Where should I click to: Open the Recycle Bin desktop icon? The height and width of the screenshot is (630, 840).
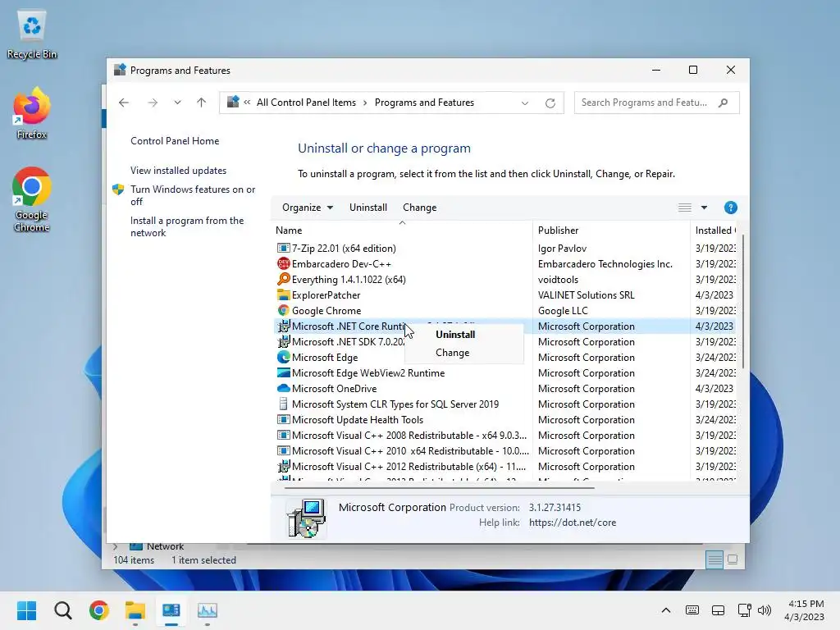click(32, 34)
